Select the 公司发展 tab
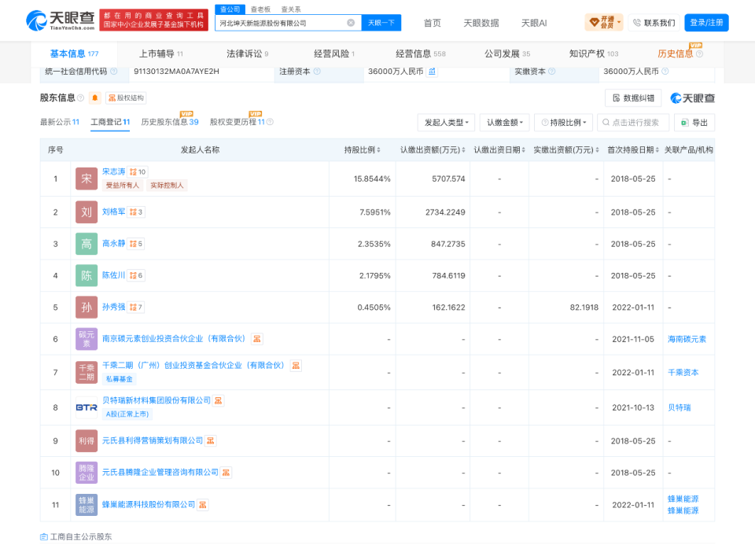This screenshot has width=755, height=560. pyautogui.click(x=507, y=53)
